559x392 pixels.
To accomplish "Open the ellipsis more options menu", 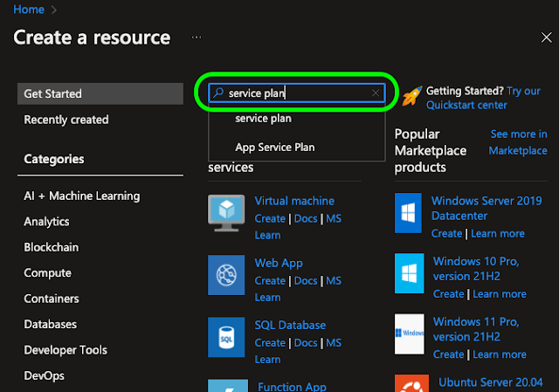I will (x=197, y=38).
